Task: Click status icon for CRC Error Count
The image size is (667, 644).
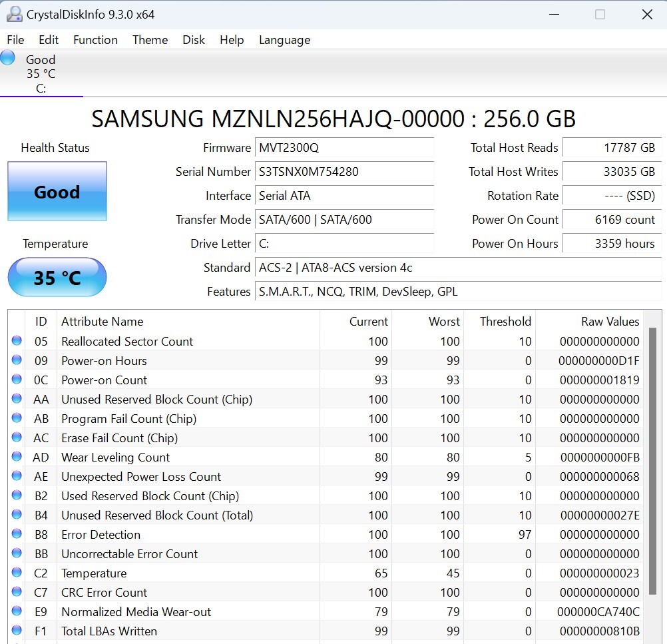Action: pos(17,592)
